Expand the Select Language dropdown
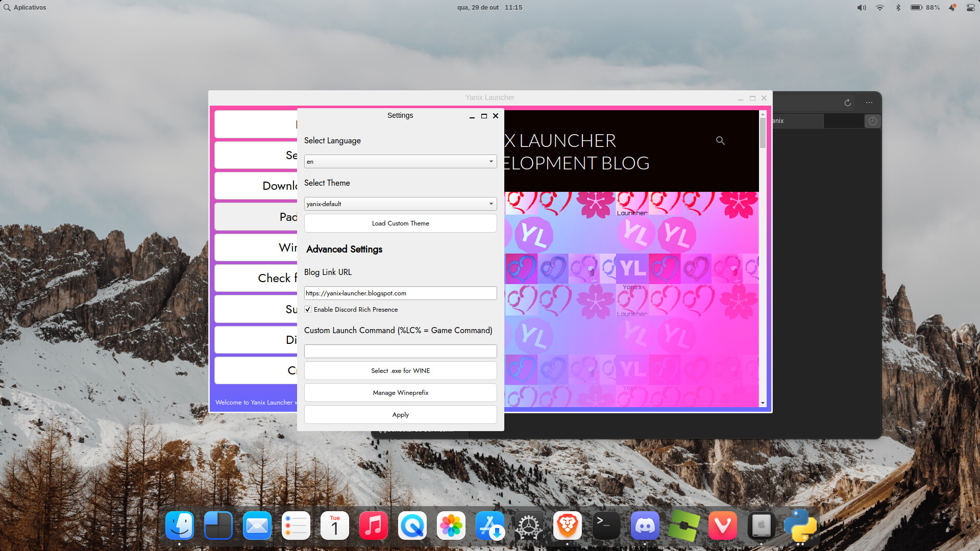 (400, 162)
